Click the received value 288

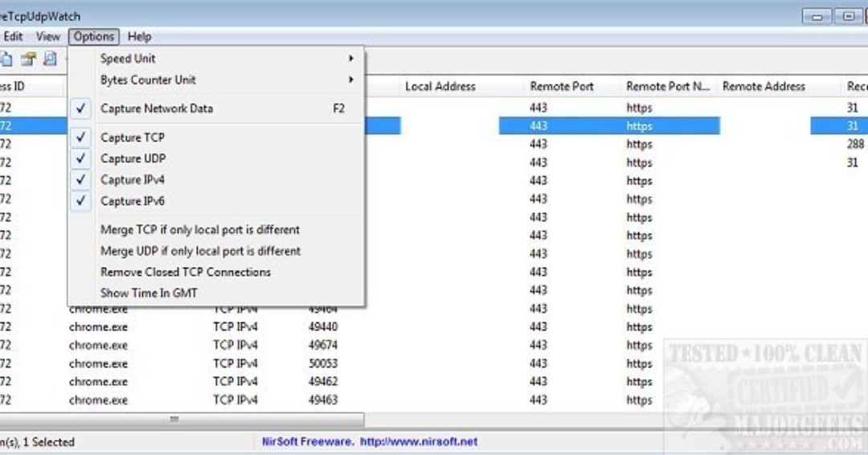[855, 145]
